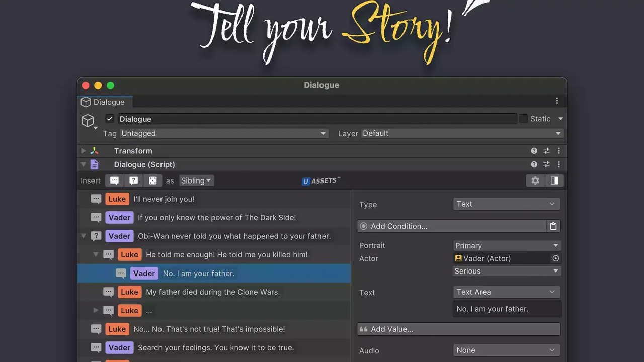Click the 'Transform' component title
Viewport: 644px width, 362px height.
point(133,151)
